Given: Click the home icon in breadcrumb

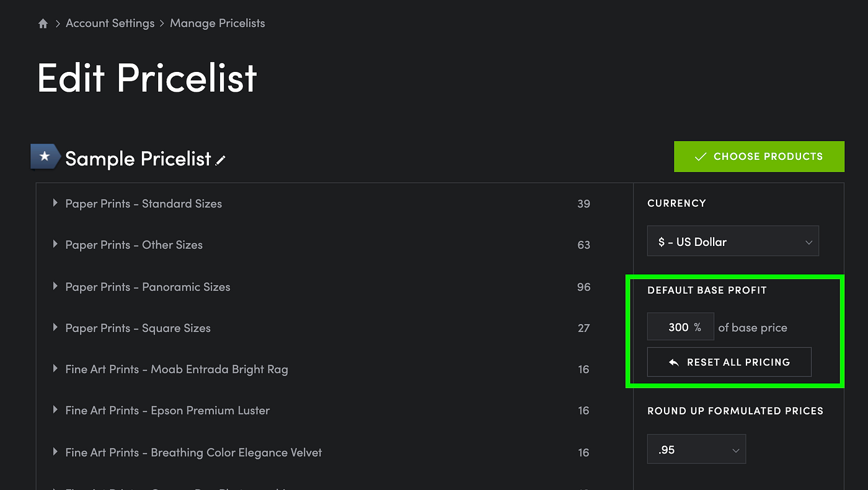Looking at the screenshot, I should coord(43,24).
